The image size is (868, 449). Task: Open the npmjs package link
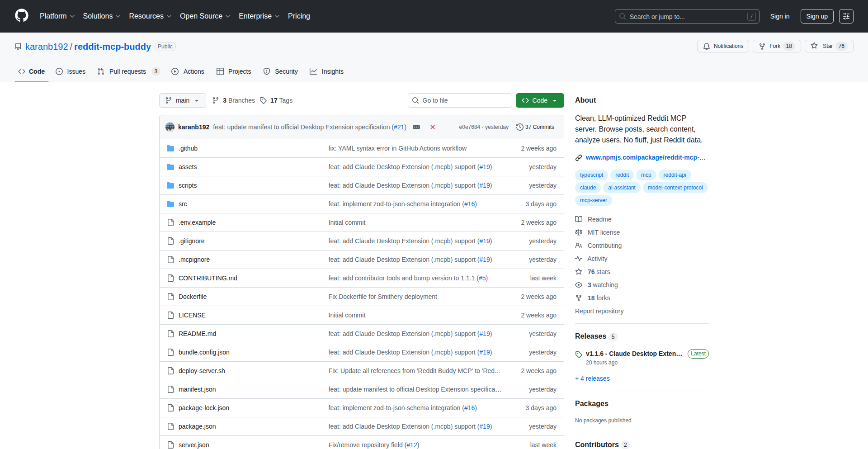pos(645,157)
